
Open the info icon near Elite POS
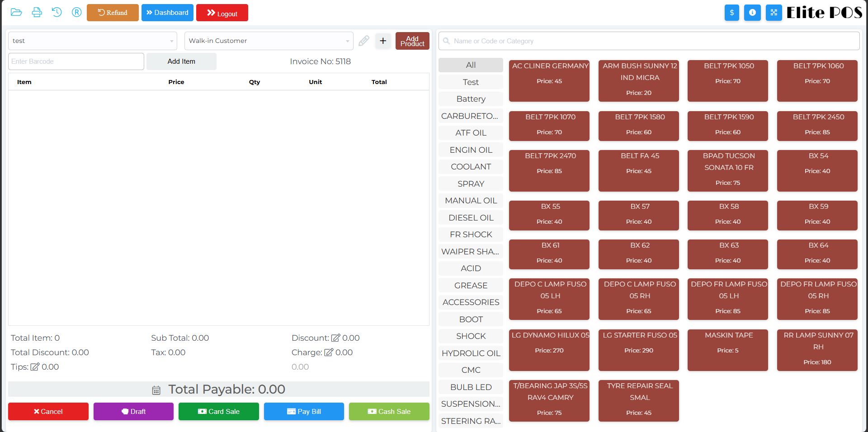[752, 13]
